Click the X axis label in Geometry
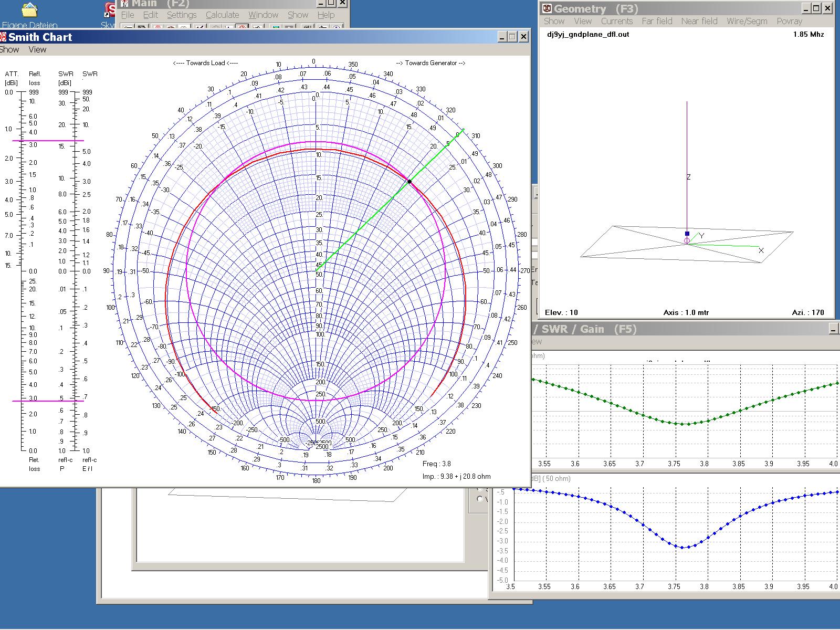Image resolution: width=840 pixels, height=630 pixels. point(761,251)
